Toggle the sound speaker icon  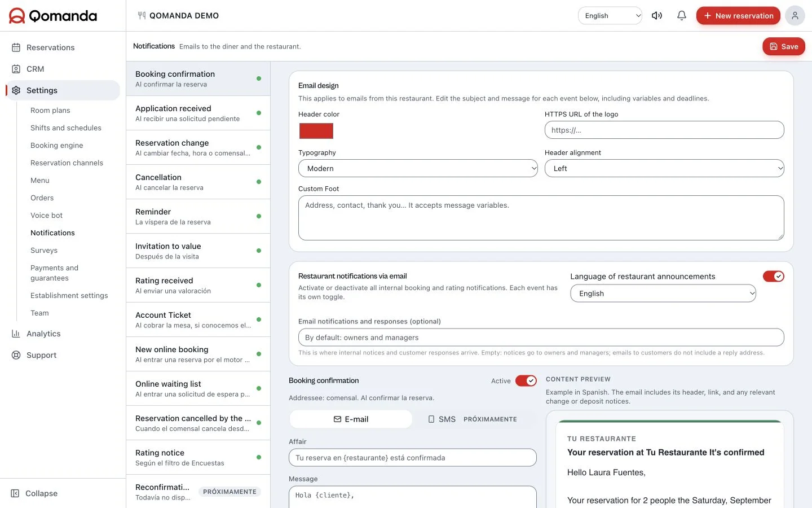(x=657, y=16)
